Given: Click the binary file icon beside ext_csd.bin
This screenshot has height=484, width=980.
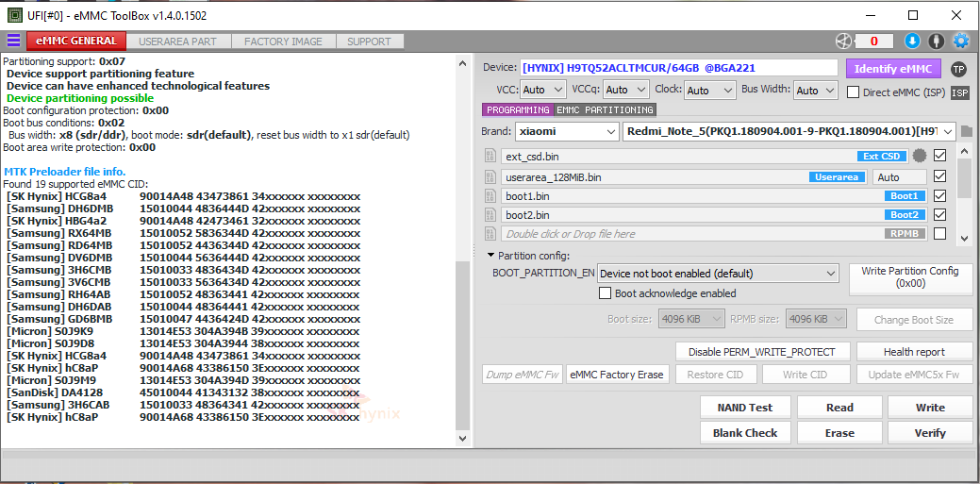Looking at the screenshot, I should click(x=490, y=156).
